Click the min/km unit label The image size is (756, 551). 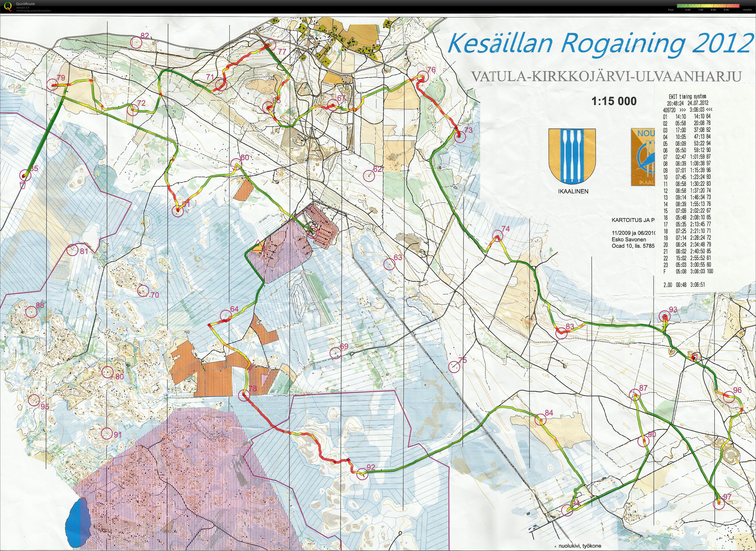pos(747,10)
